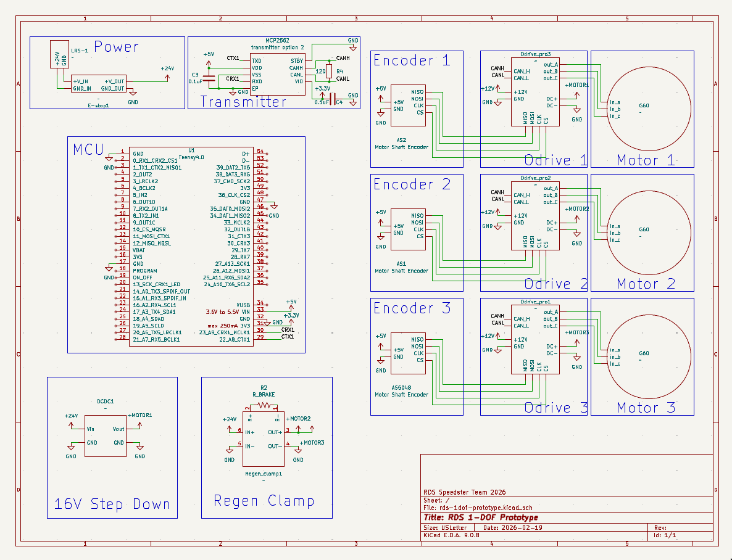
Task: Click the "Motor 2" block title
Action: tap(646, 284)
